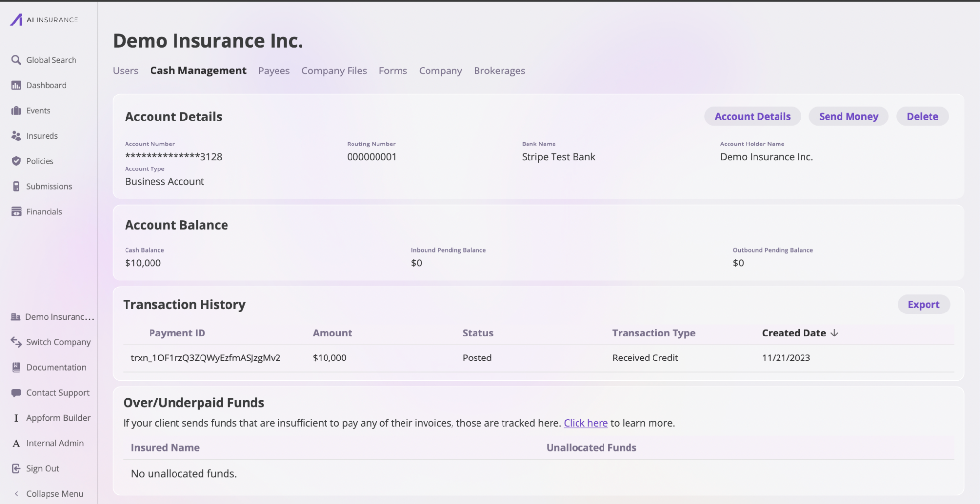Click the Cash Balance $10,000 value
Image resolution: width=980 pixels, height=504 pixels.
[143, 263]
